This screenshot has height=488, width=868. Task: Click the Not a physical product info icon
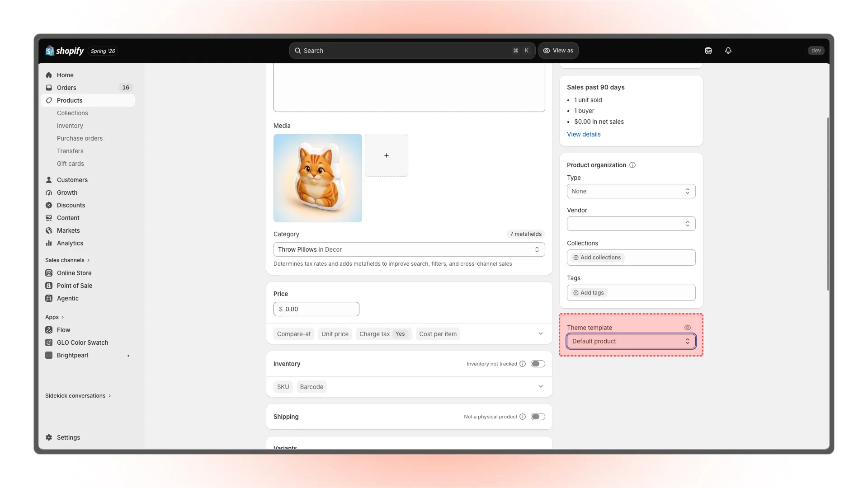click(x=523, y=417)
